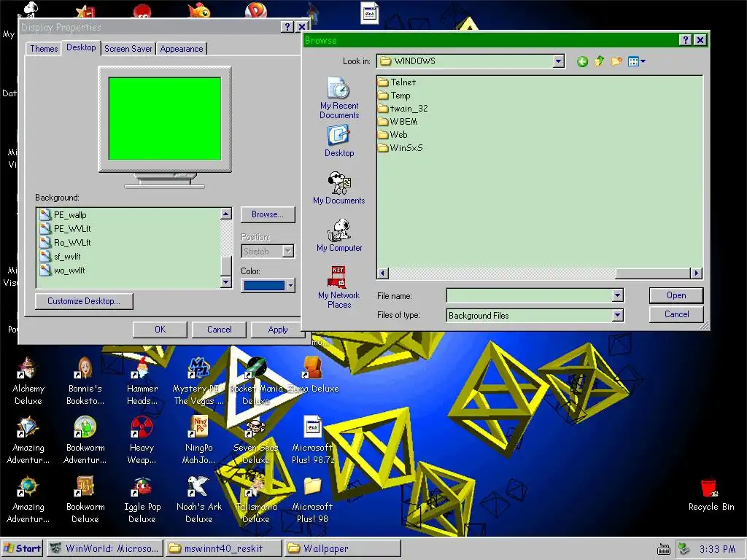
Task: Select the WinSxS folder
Action: tap(400, 147)
